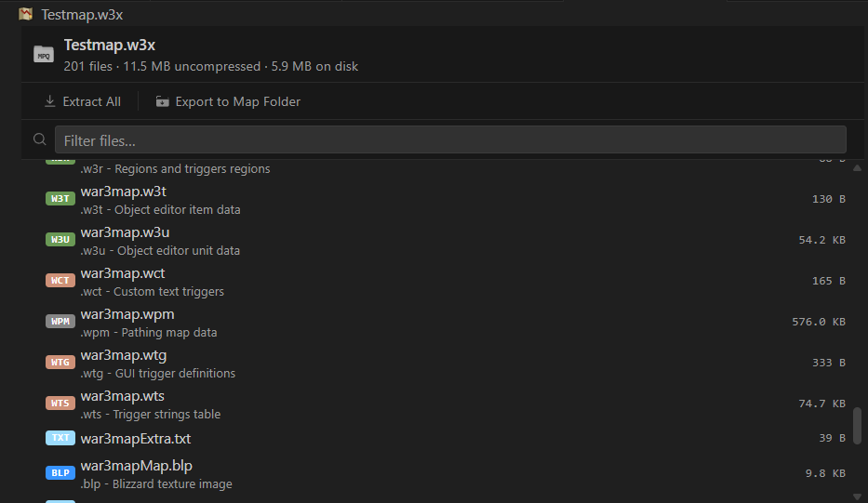Select the WCT badge icon
This screenshot has width=868, height=503.
[x=60, y=281]
